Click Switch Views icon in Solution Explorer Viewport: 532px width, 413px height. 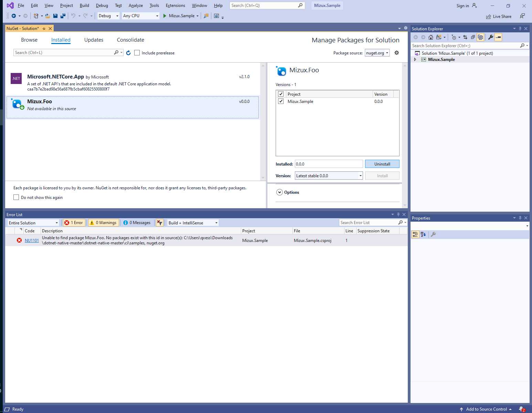coord(439,37)
